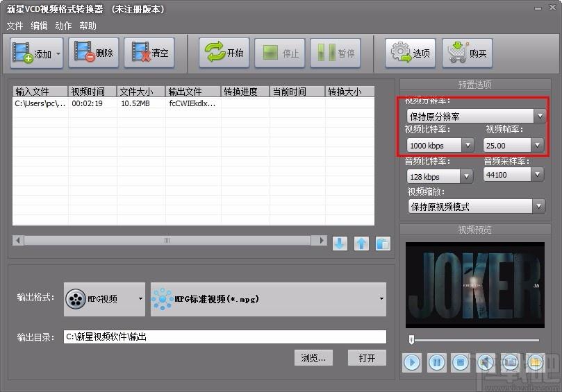Click the horizontal scrollbar thumb under the list
562x392 pixels.
pyautogui.click(x=167, y=240)
